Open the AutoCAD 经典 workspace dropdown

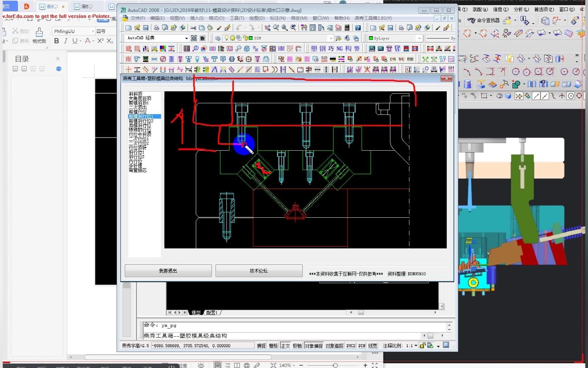click(x=186, y=38)
